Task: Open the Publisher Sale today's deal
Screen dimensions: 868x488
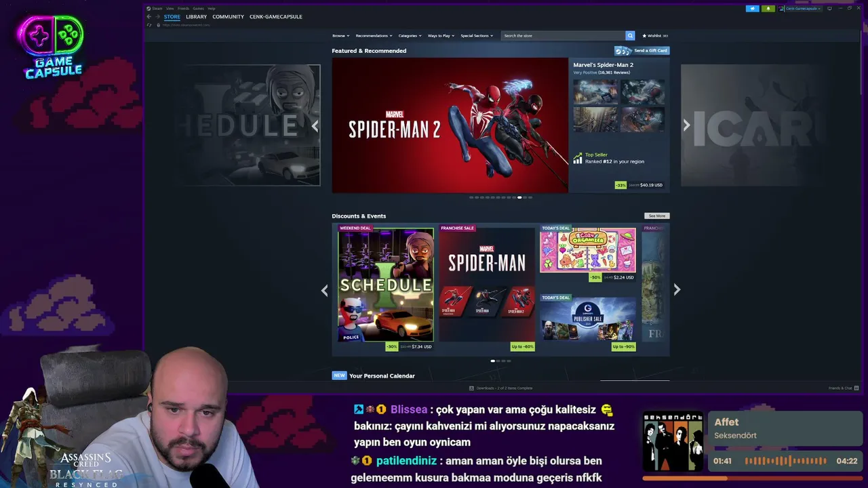Action: 588,319
